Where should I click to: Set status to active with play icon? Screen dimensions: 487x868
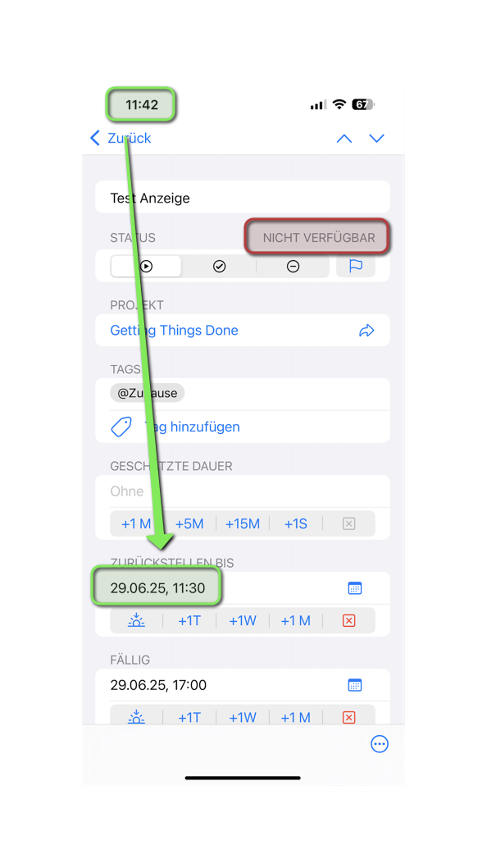click(x=146, y=267)
